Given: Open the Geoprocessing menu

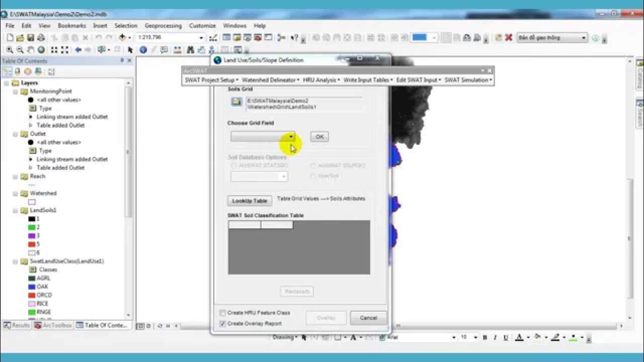Looking at the screenshot, I should point(163,26).
